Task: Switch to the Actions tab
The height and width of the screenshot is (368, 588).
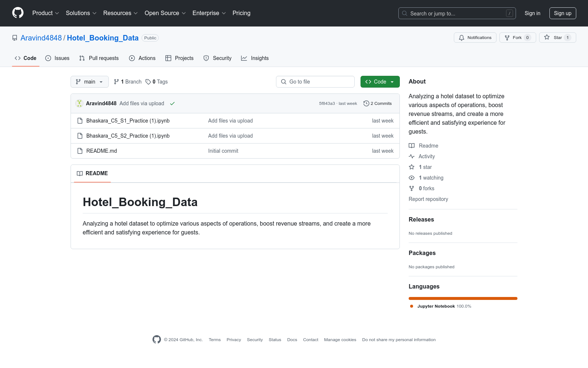Action: tap(142, 58)
